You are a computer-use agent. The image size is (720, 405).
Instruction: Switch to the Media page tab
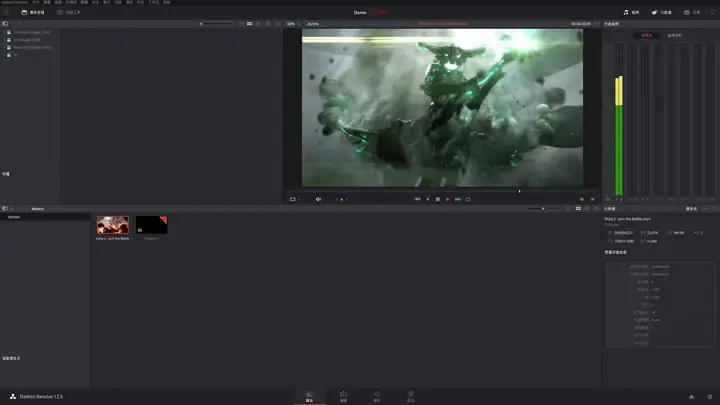[x=309, y=397]
